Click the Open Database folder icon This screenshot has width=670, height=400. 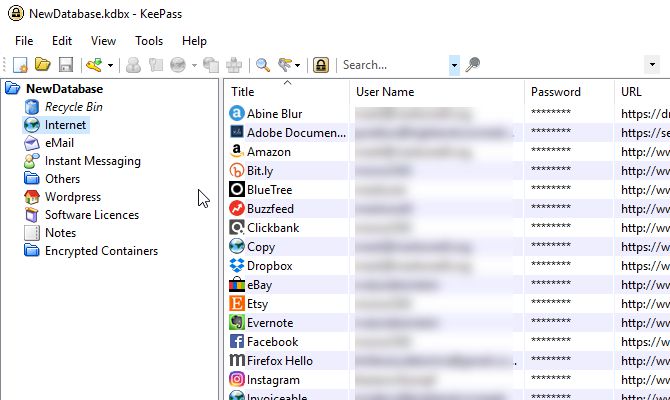(43, 65)
